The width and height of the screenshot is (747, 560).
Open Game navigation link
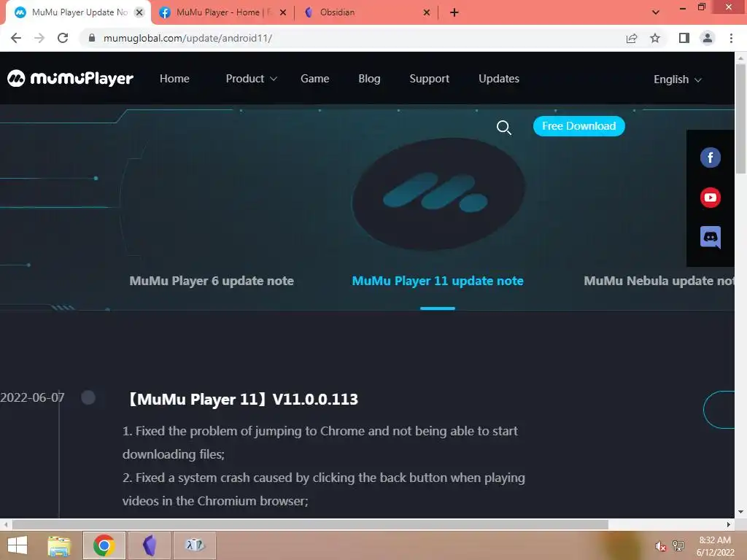tap(314, 79)
